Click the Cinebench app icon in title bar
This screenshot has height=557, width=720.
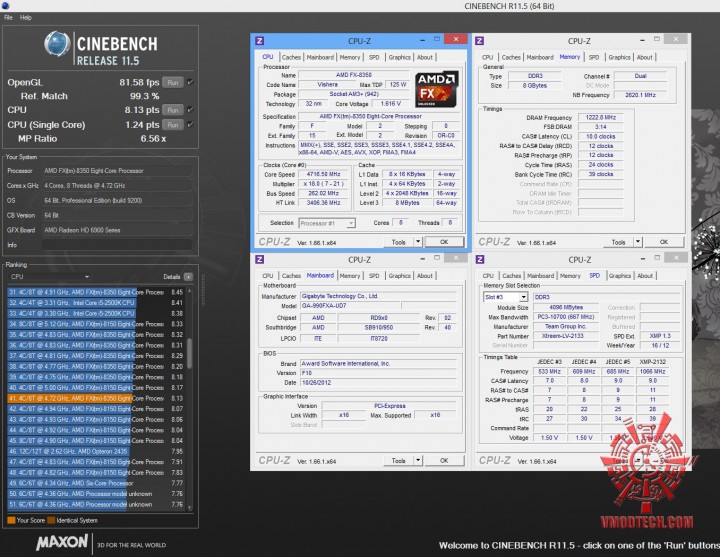(5, 6)
